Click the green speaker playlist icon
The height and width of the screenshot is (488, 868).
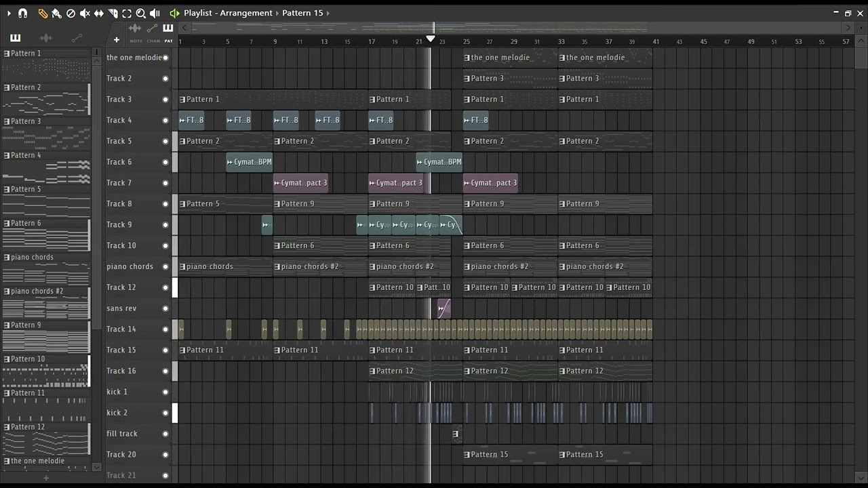[x=174, y=13]
